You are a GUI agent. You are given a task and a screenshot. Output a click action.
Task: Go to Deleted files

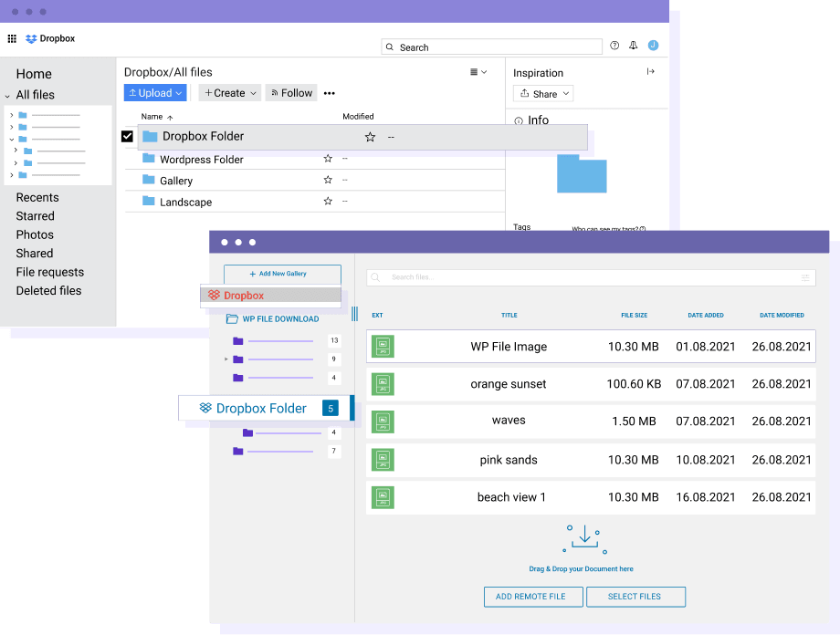tap(48, 290)
